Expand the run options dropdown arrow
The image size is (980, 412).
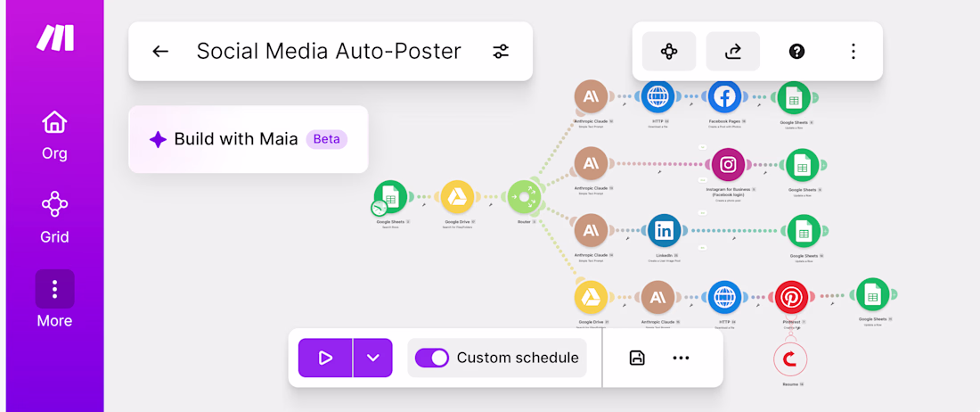[x=373, y=358]
